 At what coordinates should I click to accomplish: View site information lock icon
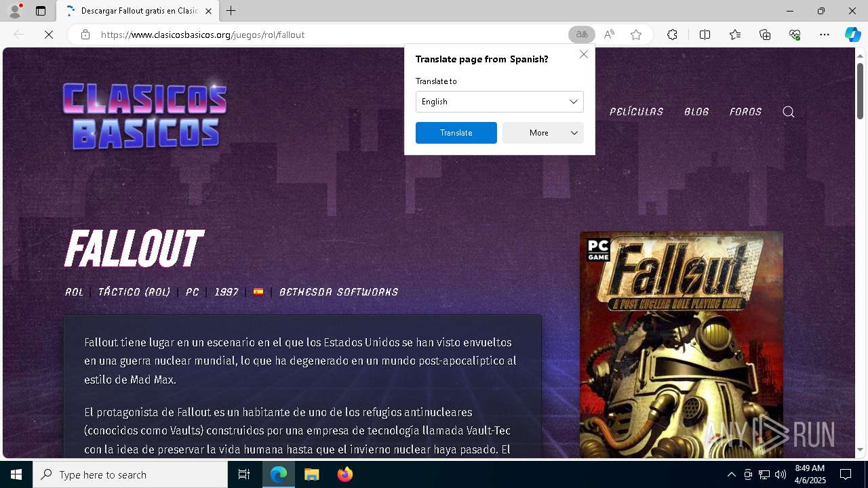[85, 35]
